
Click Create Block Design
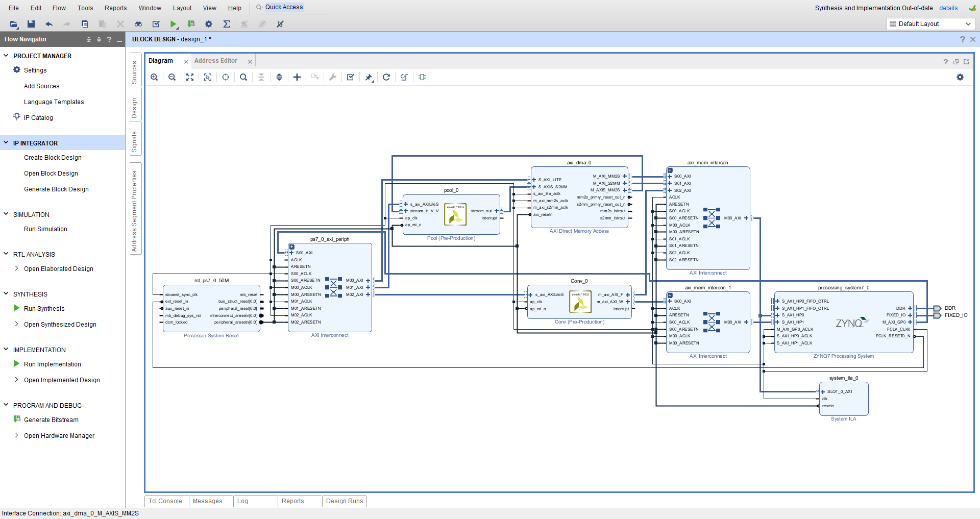tap(53, 158)
